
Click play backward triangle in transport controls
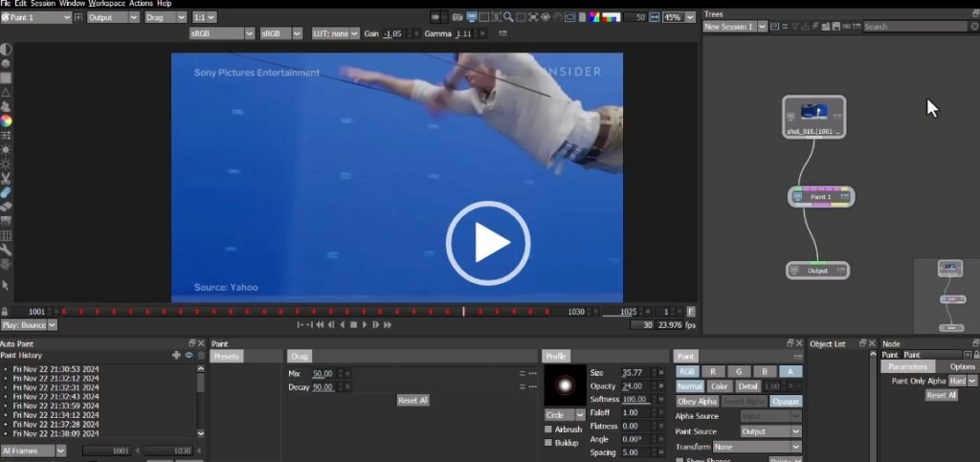point(342,324)
